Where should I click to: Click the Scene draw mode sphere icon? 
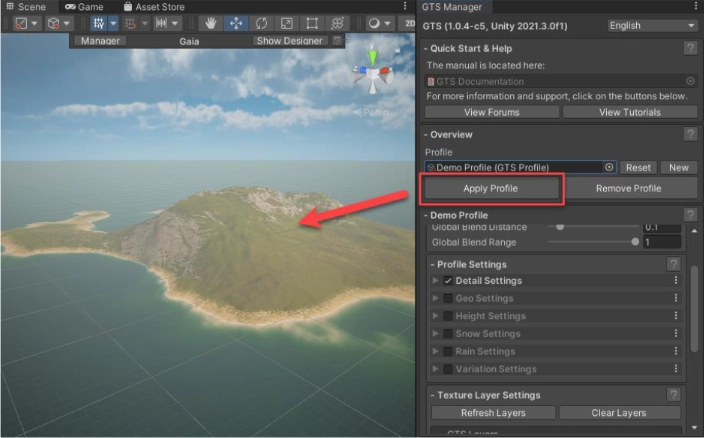(x=374, y=23)
